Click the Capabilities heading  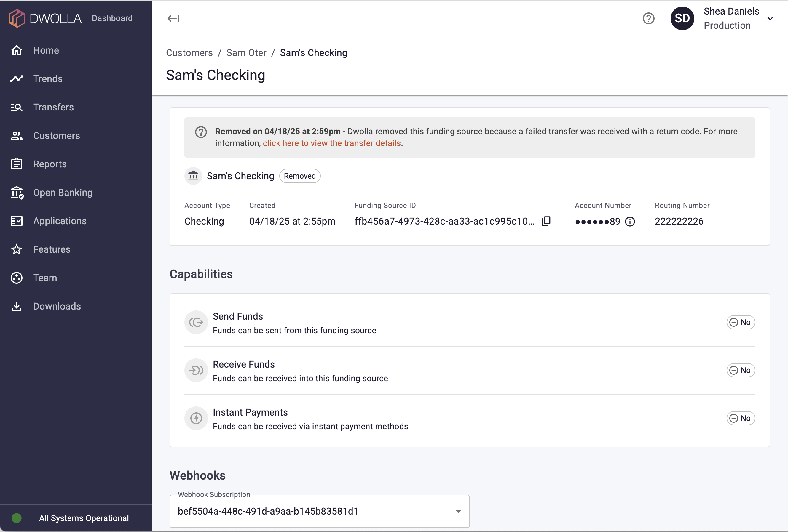(201, 274)
